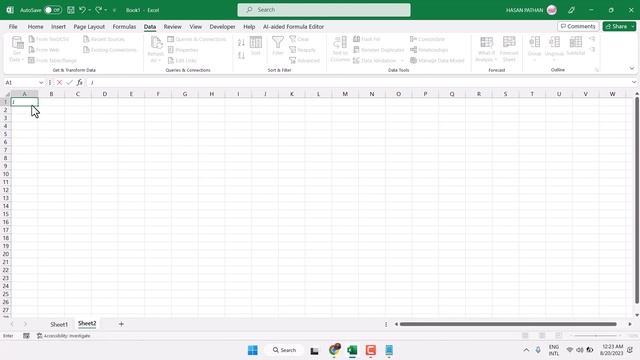Open Existing Connections
This screenshot has height=360, width=640.
pos(110,50)
